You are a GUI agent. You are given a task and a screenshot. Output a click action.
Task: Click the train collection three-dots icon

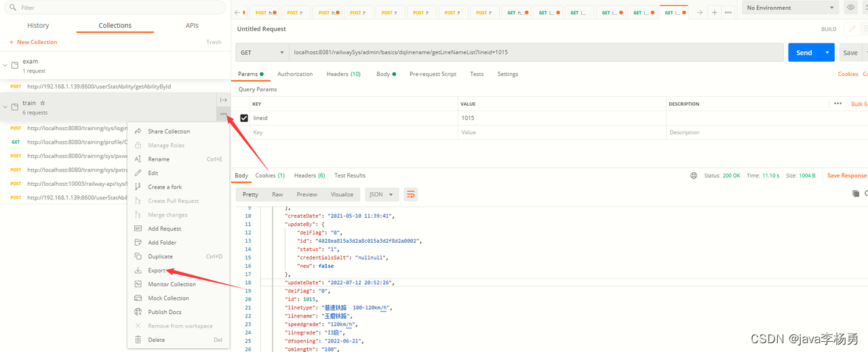point(224,114)
